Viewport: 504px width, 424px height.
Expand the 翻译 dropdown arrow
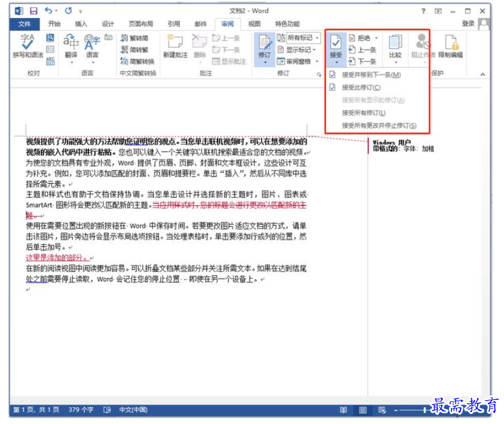click(x=71, y=62)
